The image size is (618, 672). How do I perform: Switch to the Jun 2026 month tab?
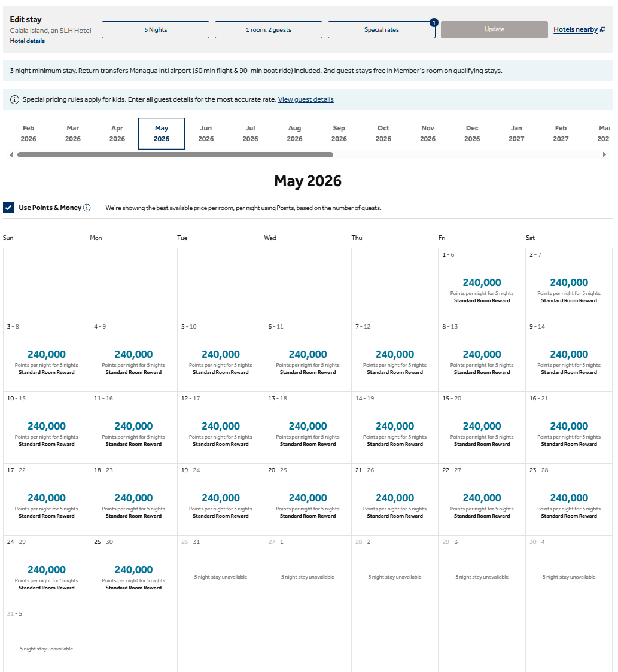pos(206,133)
